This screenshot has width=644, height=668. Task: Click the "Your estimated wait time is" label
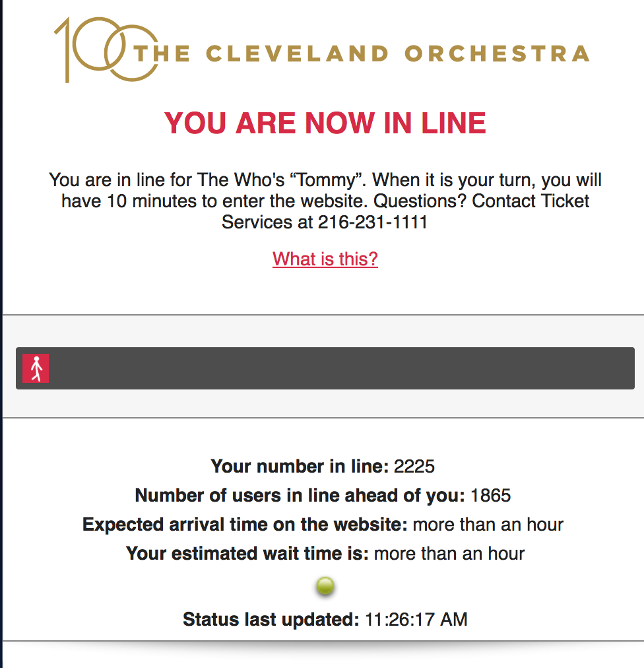click(247, 553)
